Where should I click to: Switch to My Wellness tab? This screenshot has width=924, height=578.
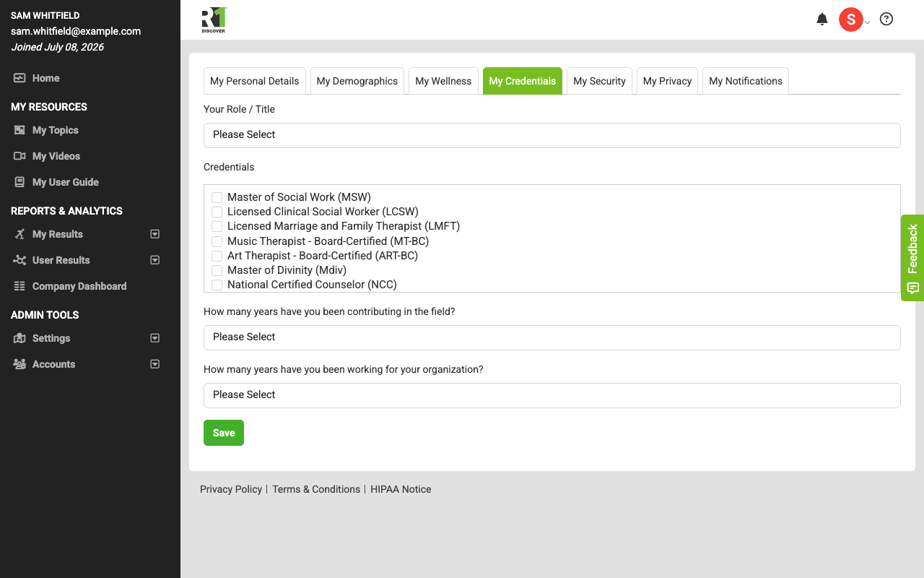(443, 81)
